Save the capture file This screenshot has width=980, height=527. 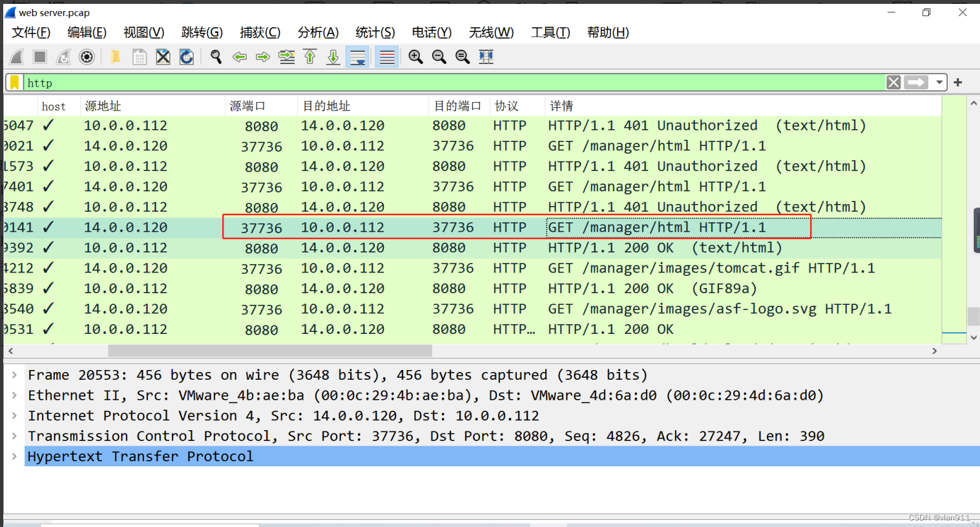[139, 57]
